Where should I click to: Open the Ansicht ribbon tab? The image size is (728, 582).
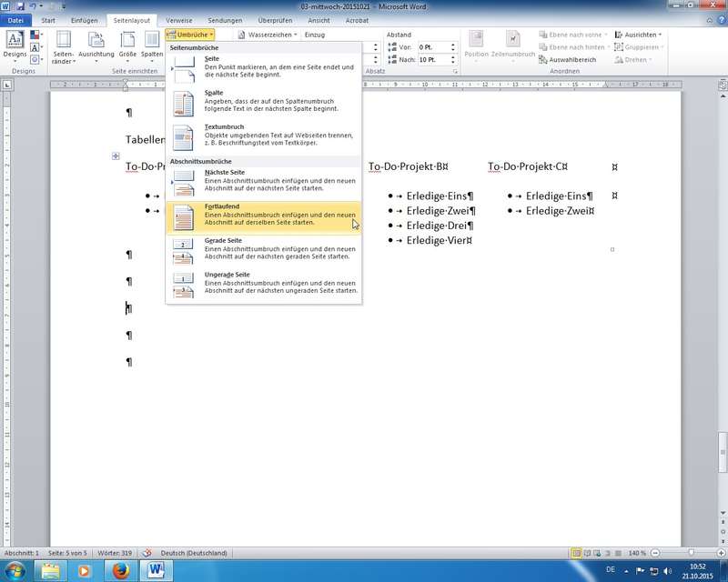(x=318, y=20)
